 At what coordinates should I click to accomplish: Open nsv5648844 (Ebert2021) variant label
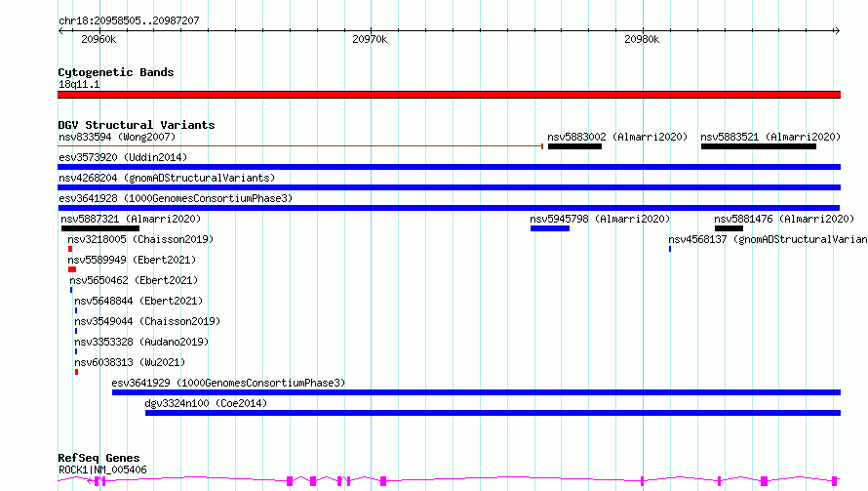click(138, 301)
